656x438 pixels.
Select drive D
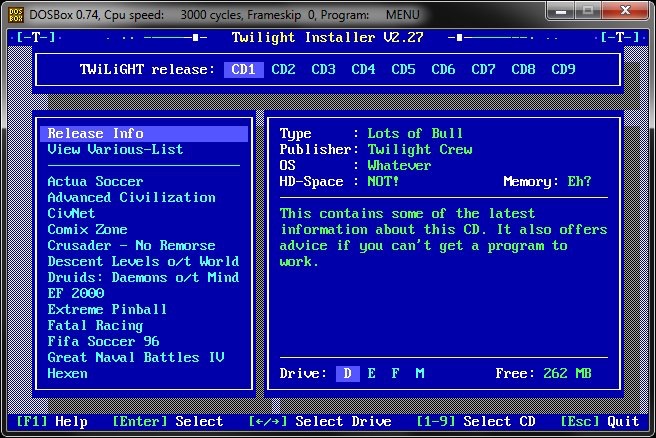348,374
